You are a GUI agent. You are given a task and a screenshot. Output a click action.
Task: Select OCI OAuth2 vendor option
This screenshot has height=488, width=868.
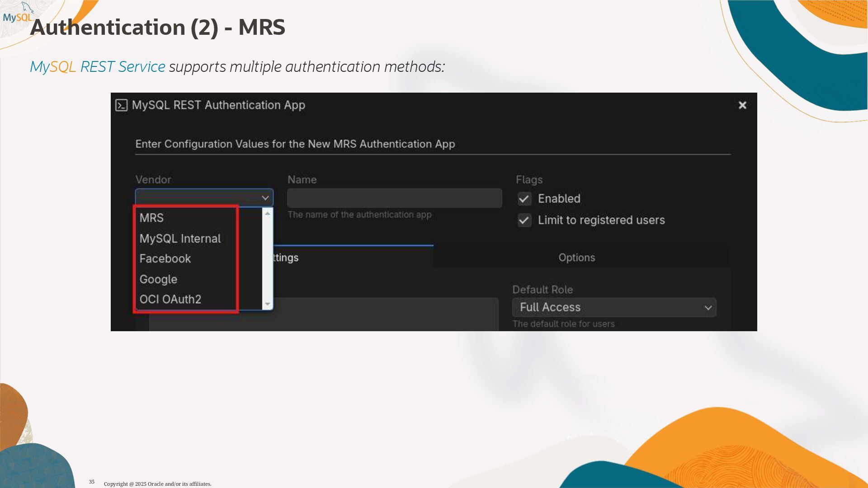tap(170, 300)
